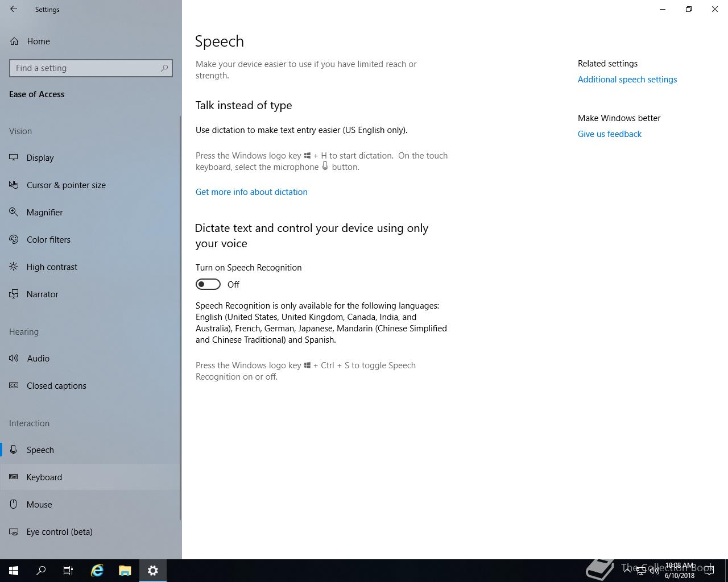Image resolution: width=728 pixels, height=582 pixels.
Task: Minimize the Settings window
Action: coord(663,9)
